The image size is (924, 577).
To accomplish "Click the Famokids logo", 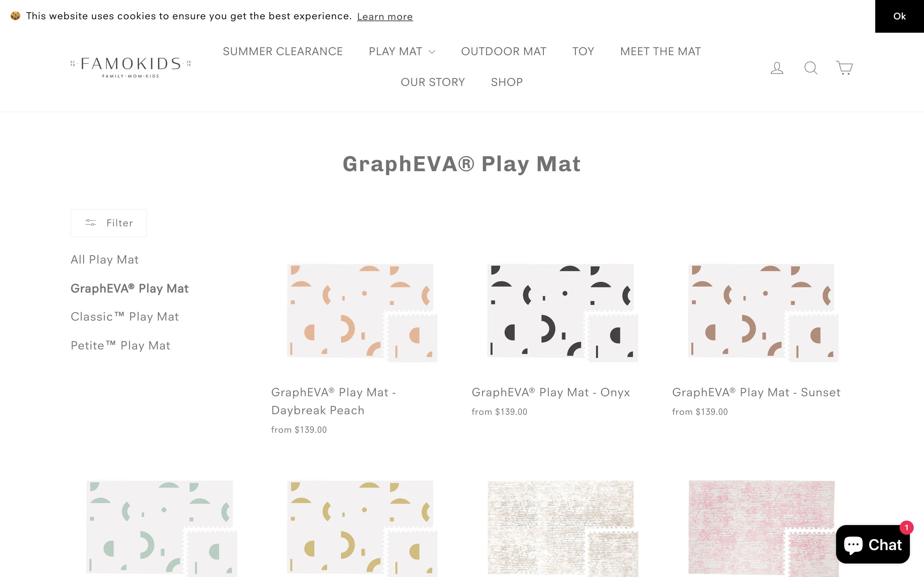I will point(131,67).
